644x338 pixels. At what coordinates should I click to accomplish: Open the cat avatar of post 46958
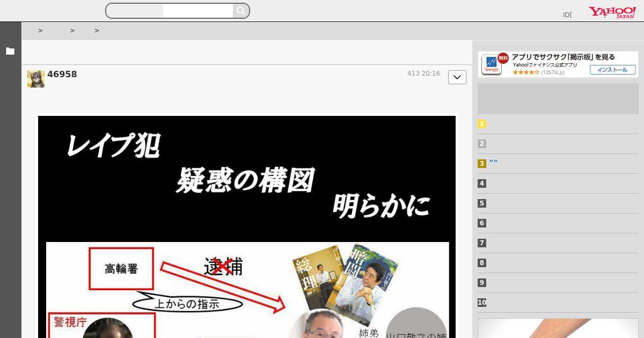[x=36, y=78]
